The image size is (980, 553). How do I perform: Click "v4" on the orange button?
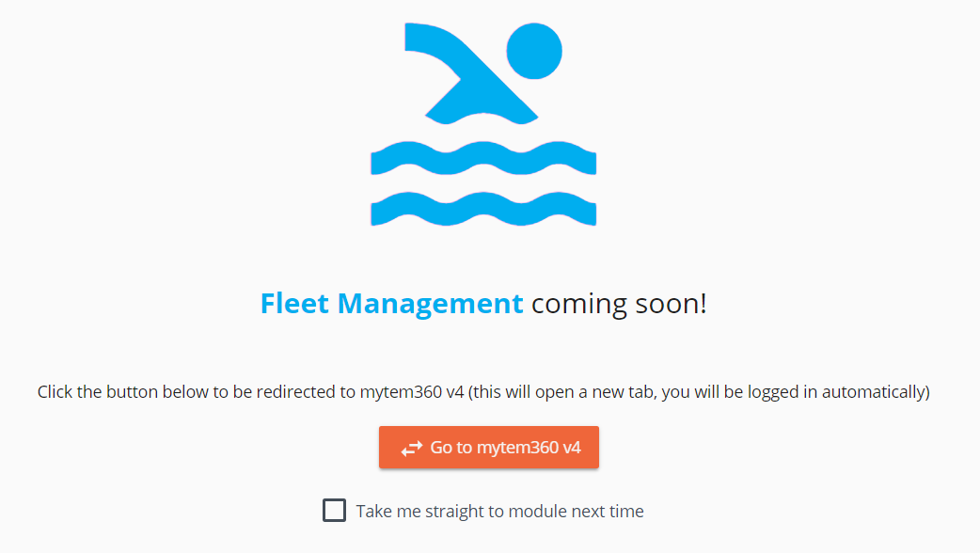(x=572, y=448)
